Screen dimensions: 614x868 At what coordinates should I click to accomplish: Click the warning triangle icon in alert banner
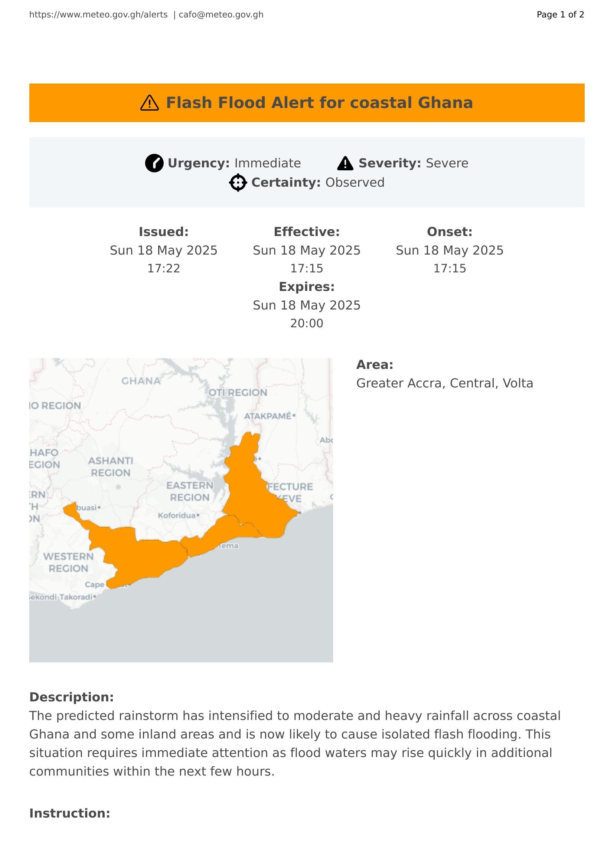click(149, 103)
